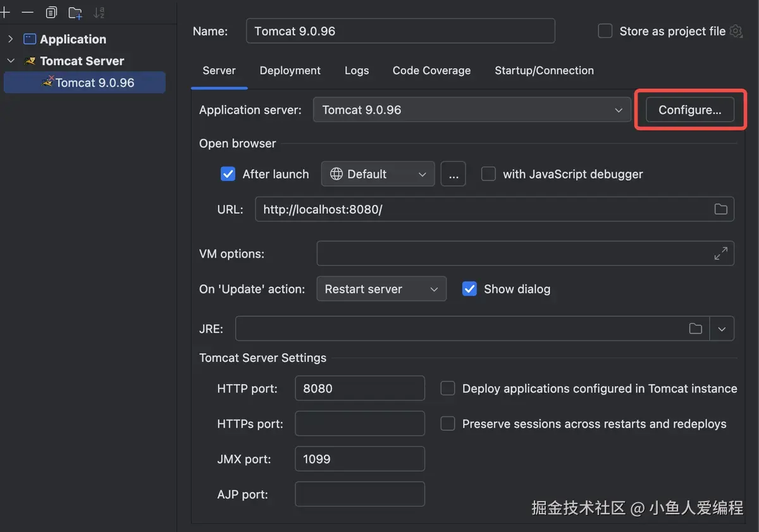Click the HTTPs port field
Image resolution: width=759 pixels, height=532 pixels.
360,424
